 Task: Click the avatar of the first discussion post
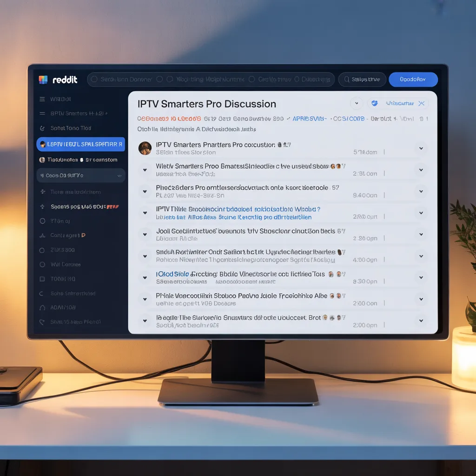coord(145,148)
